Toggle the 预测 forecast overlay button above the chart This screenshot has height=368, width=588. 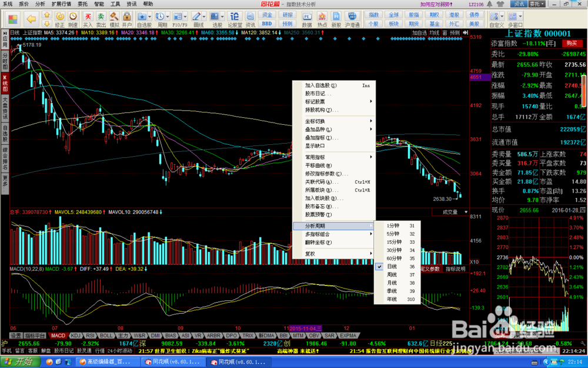[x=455, y=33]
